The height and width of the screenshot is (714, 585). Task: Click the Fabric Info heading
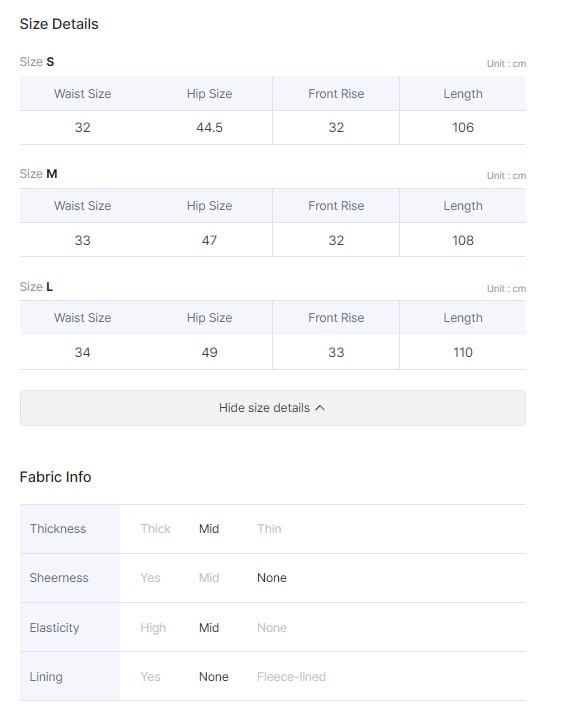pyautogui.click(x=55, y=477)
